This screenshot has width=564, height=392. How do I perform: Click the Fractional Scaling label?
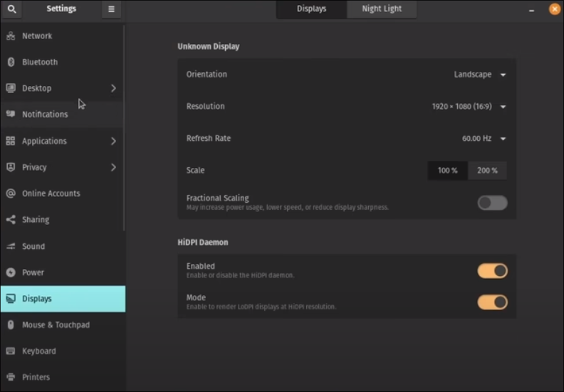pos(218,198)
